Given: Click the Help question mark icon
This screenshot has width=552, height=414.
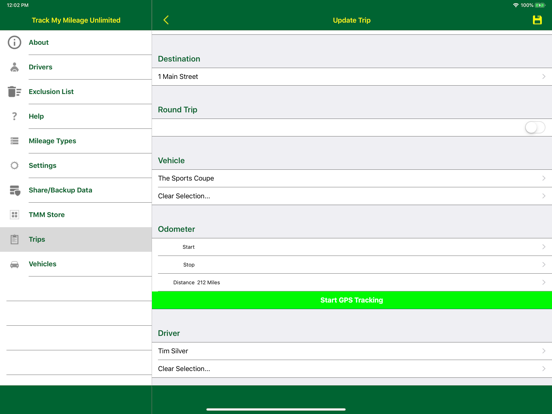Looking at the screenshot, I should pyautogui.click(x=14, y=116).
